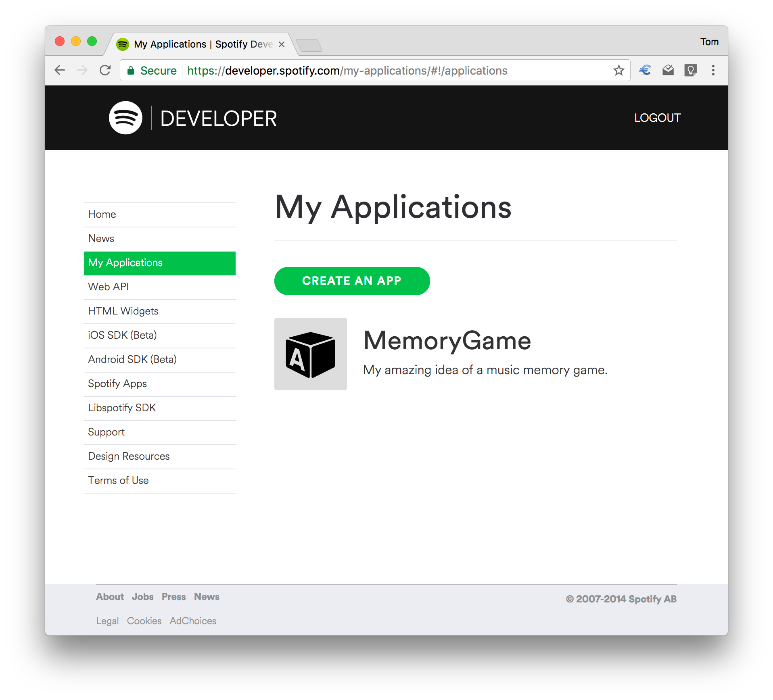Open HTML Widgets in the sidebar
Screen dimensions: 773x700
160,311
